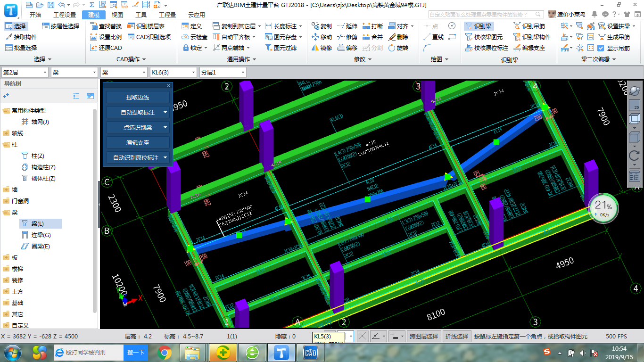Click 校核梁图元 check tool

pos(484,37)
